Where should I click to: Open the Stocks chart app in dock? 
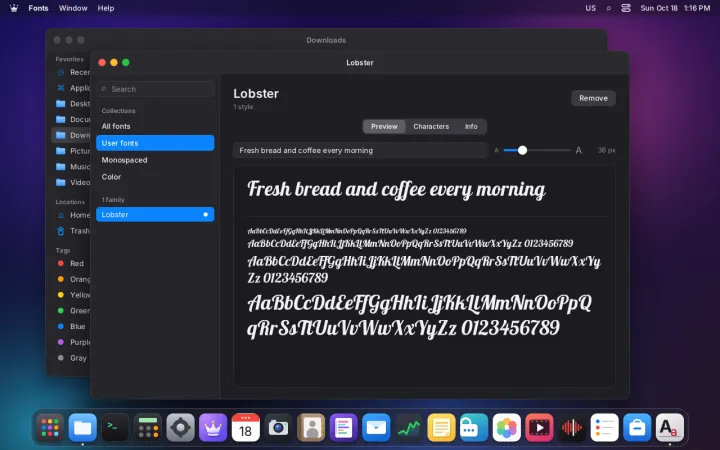(409, 428)
